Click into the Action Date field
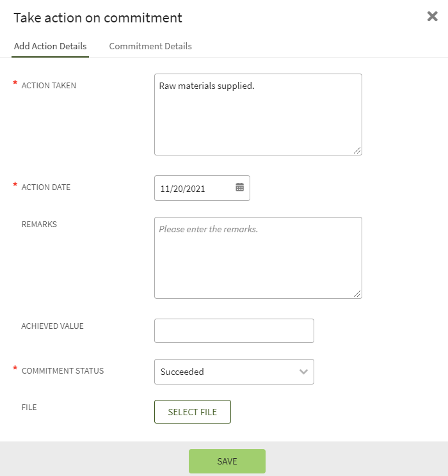Viewport: 448px width, 476px height. (x=192, y=188)
